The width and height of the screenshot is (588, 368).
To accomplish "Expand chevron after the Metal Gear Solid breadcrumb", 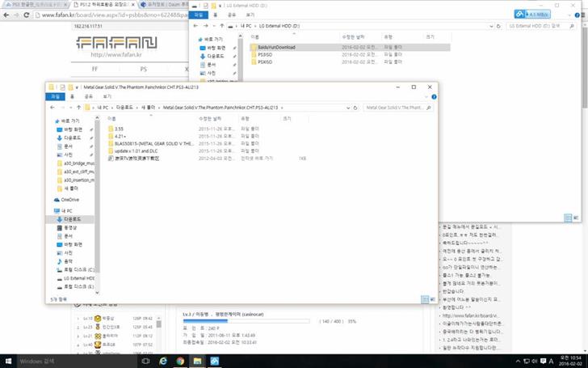I will coord(282,108).
